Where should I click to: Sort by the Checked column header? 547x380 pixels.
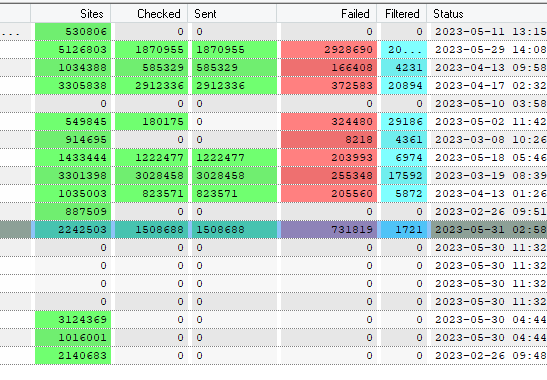(x=149, y=14)
